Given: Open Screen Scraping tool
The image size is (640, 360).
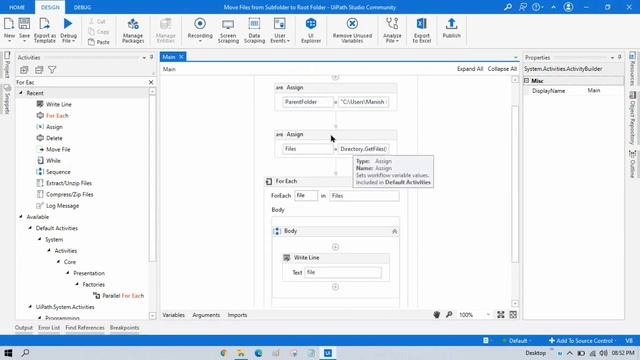Looking at the screenshot, I should point(228,30).
